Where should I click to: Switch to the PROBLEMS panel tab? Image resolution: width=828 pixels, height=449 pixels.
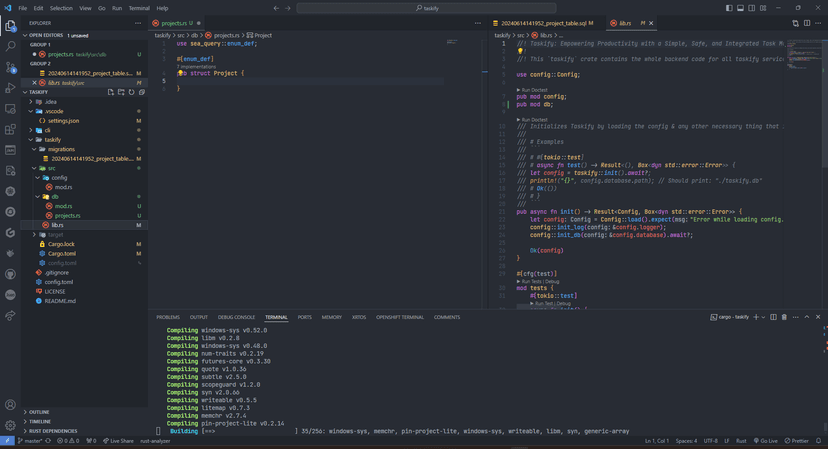coord(168,317)
